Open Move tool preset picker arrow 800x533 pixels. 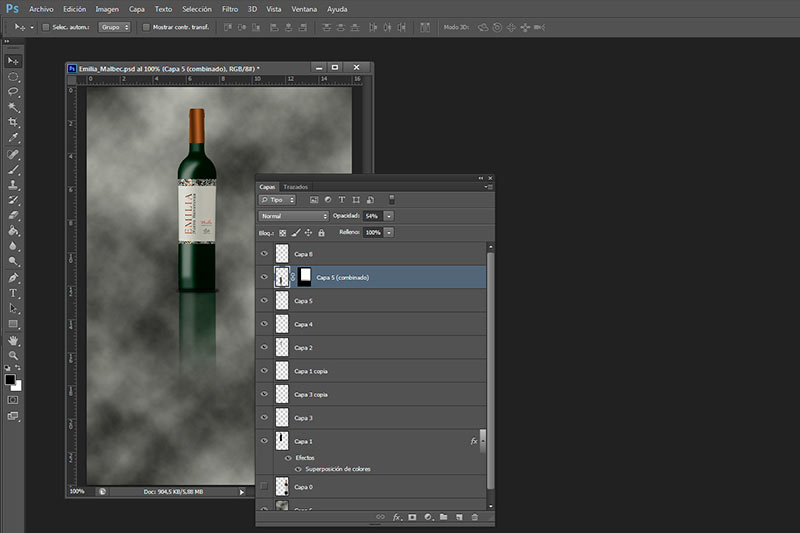tap(32, 28)
